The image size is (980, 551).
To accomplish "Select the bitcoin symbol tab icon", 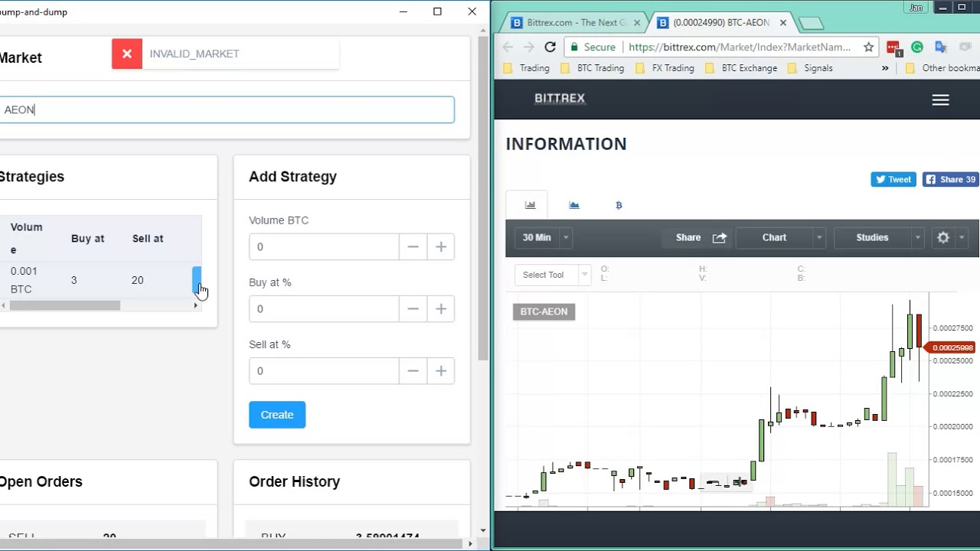I will click(619, 205).
